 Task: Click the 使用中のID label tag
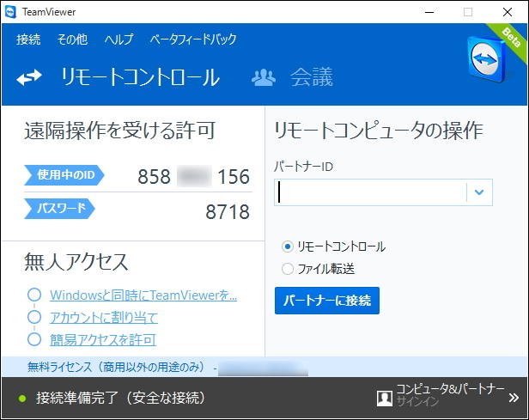pos(64,175)
